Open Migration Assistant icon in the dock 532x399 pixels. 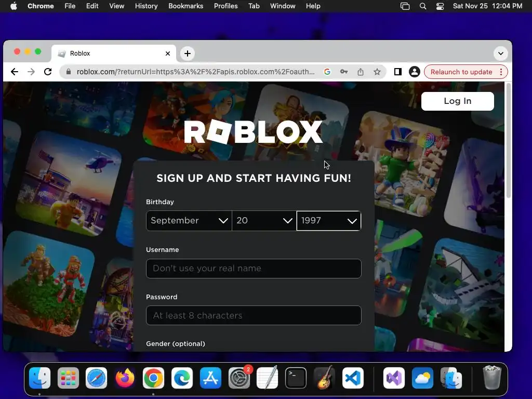pyautogui.click(x=451, y=378)
